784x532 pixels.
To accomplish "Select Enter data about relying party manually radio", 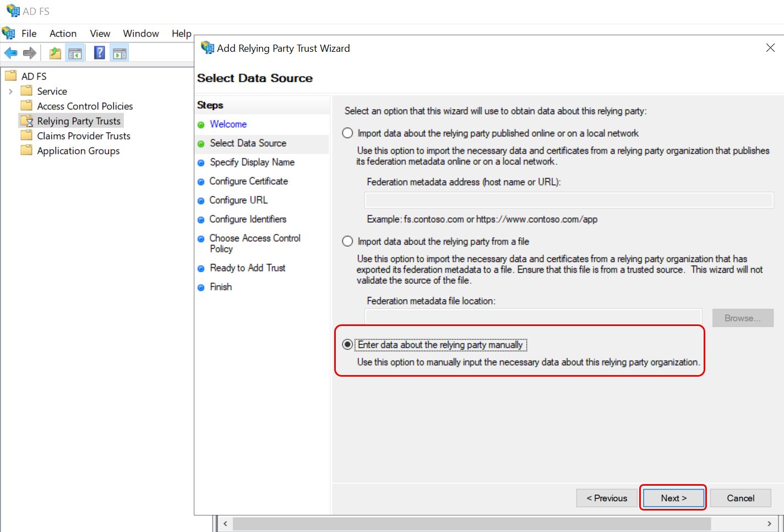I will [347, 344].
